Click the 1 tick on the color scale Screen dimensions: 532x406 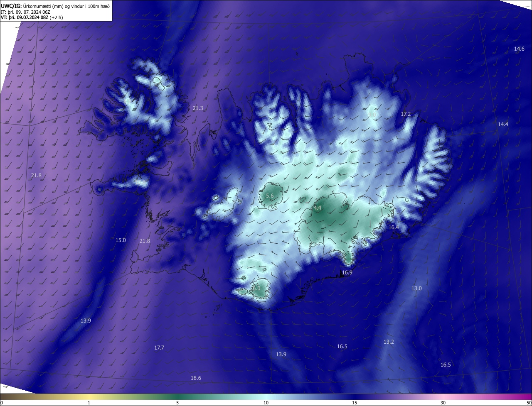[x=89, y=403]
